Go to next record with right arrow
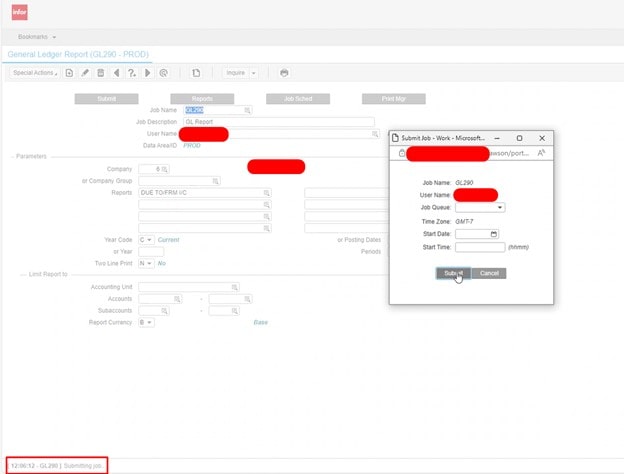Viewport: 624px width, 474px height. tap(148, 73)
